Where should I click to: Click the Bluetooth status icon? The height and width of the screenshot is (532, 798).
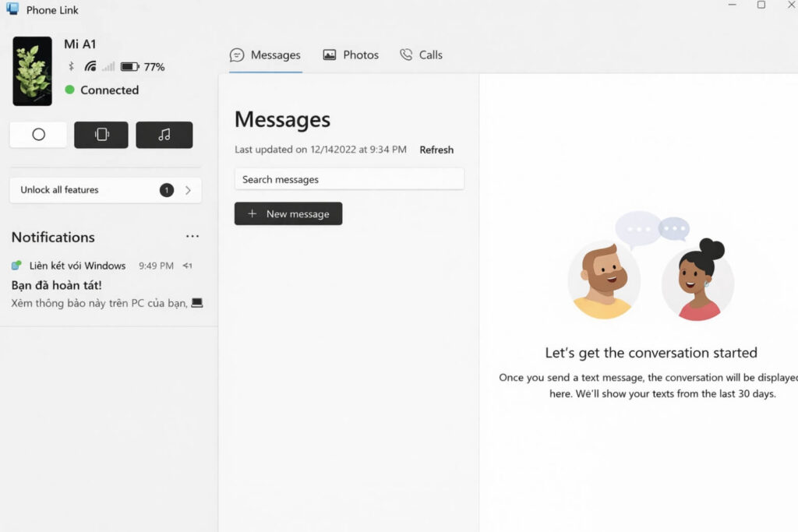70,67
